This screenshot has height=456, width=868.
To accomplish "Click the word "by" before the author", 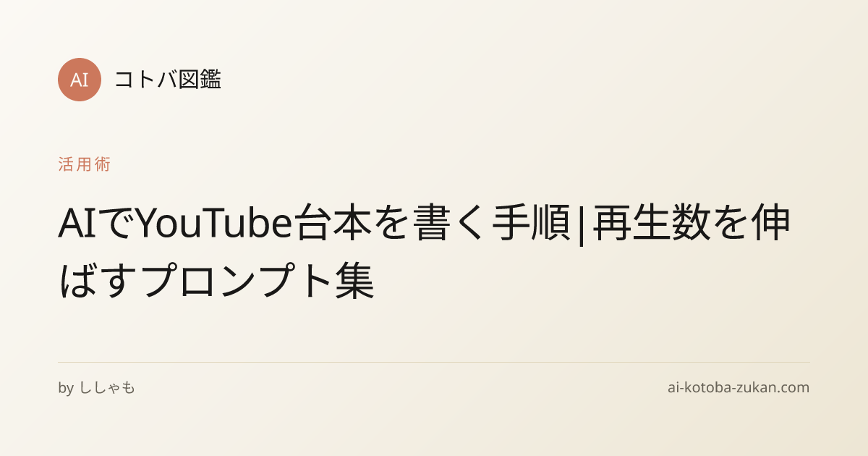I will (x=66, y=388).
